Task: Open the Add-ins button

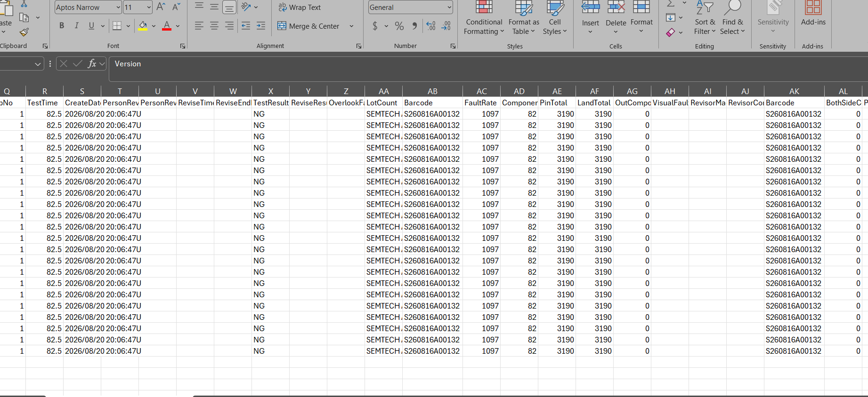Action: point(813,14)
